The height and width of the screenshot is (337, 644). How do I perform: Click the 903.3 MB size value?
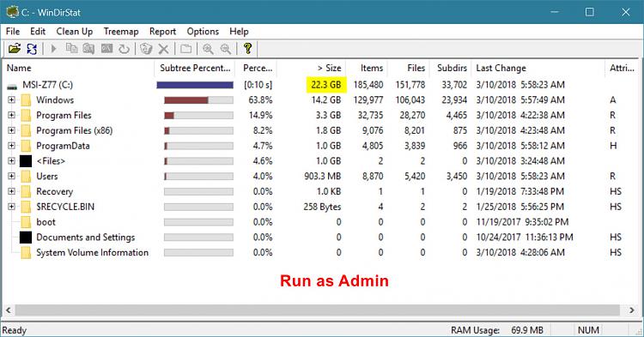pyautogui.click(x=322, y=177)
